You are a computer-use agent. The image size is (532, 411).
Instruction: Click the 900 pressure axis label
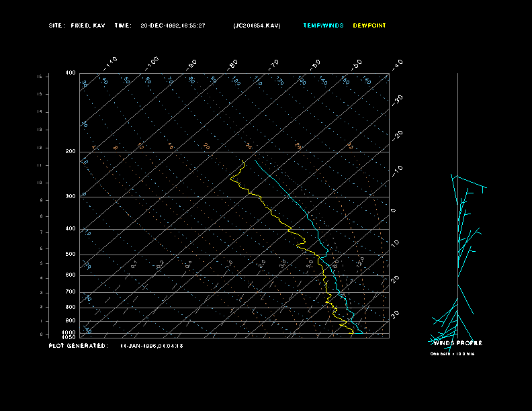(x=71, y=320)
